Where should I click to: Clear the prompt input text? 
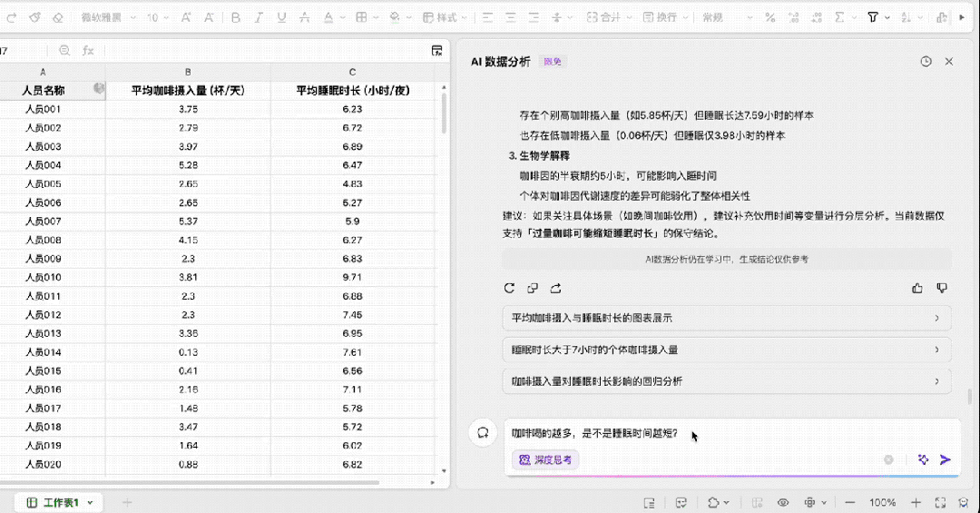tap(888, 459)
